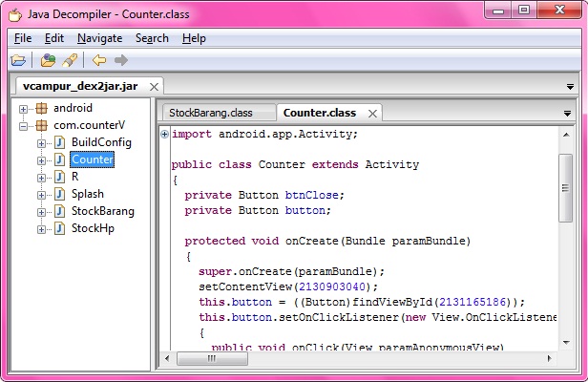Select Splash in the class tree
Viewport: 588px width, 382px height.
(88, 194)
